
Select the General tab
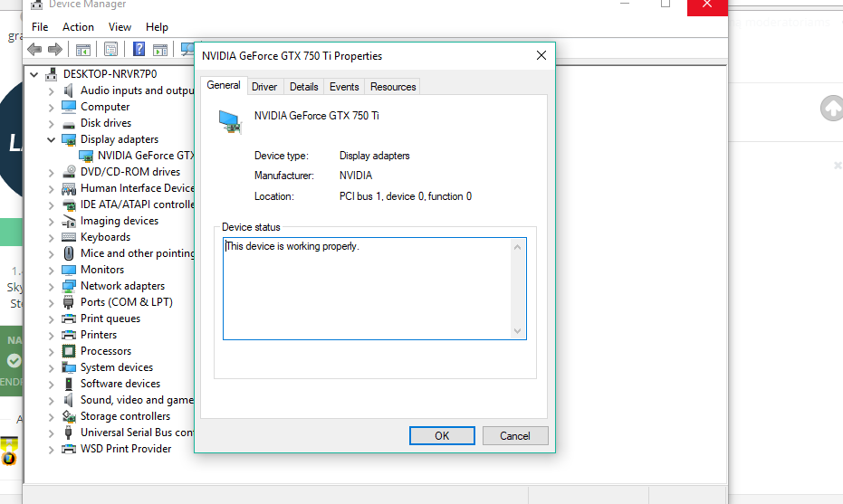point(224,85)
